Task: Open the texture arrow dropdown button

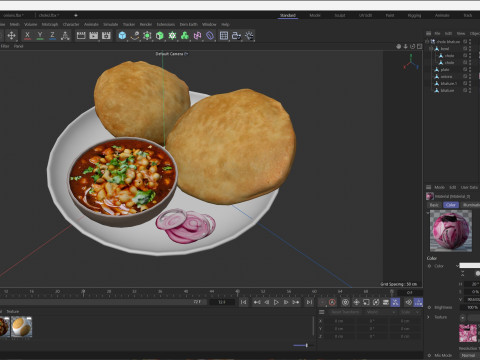Action: [x=463, y=317]
